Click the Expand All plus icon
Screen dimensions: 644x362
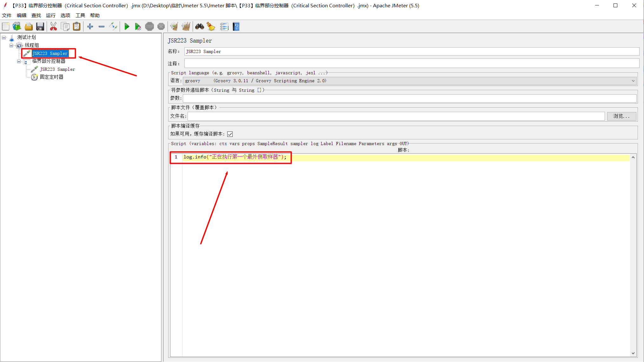(x=90, y=27)
